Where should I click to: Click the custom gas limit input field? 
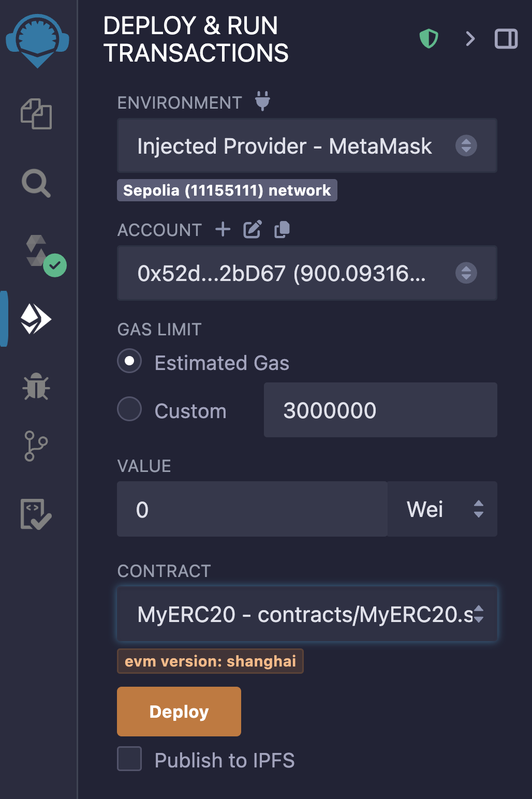point(380,410)
